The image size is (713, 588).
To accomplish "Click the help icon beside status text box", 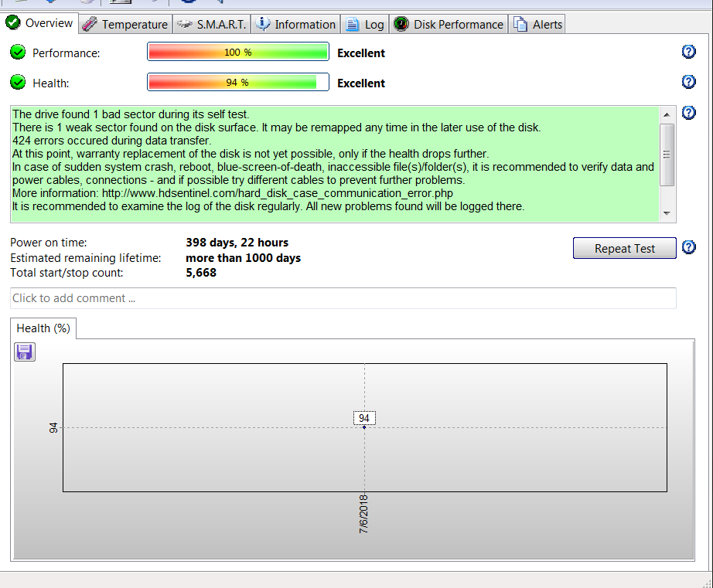I will click(x=688, y=113).
